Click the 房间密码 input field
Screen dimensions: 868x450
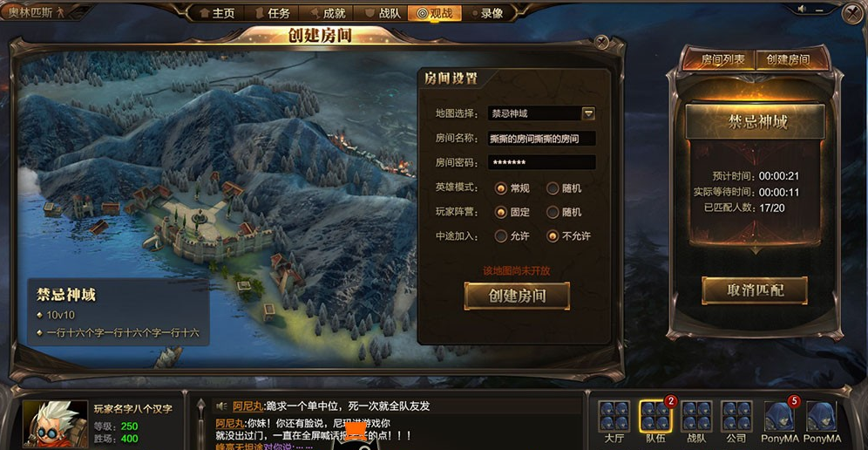tap(541, 162)
